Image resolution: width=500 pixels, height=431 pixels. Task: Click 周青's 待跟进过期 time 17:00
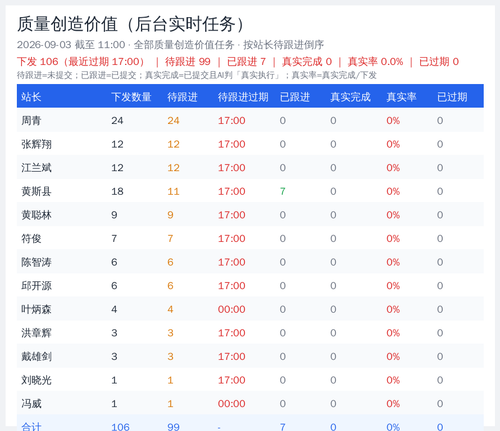tap(232, 121)
